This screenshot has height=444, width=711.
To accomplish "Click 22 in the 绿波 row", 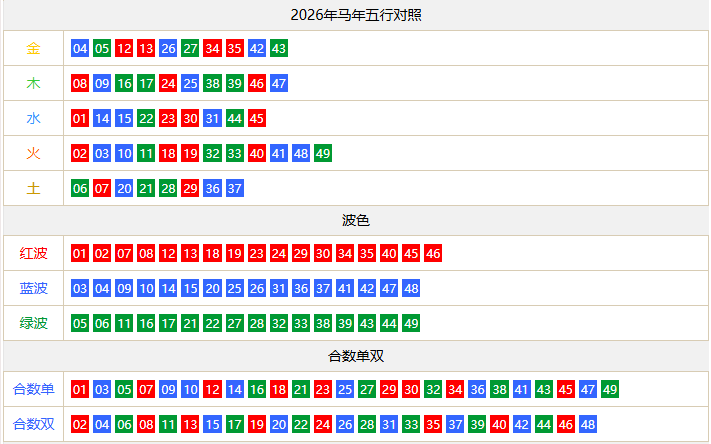I will click(212, 323).
